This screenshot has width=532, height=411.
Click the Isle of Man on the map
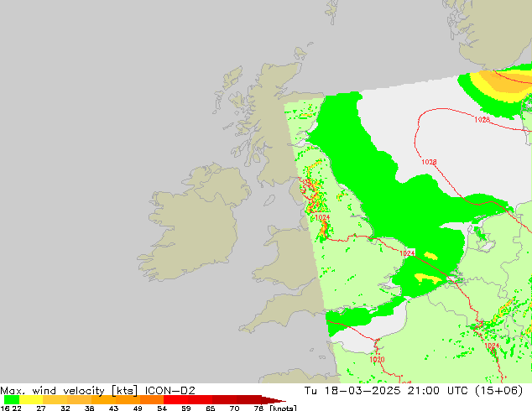pos(269,200)
